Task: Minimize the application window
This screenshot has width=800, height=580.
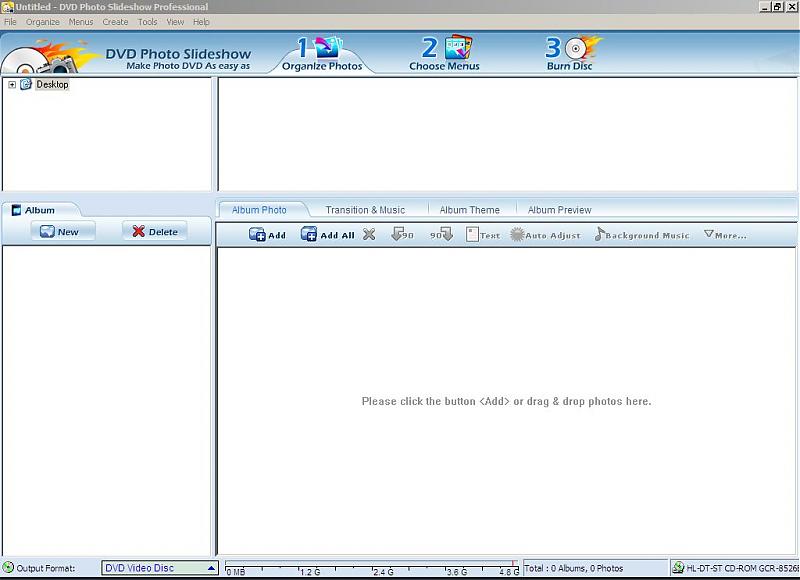Action: 764,7
